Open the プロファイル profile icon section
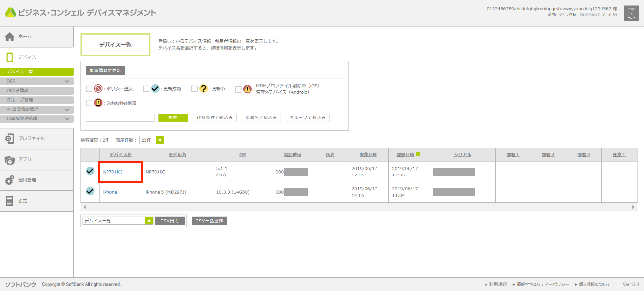 tap(10, 139)
